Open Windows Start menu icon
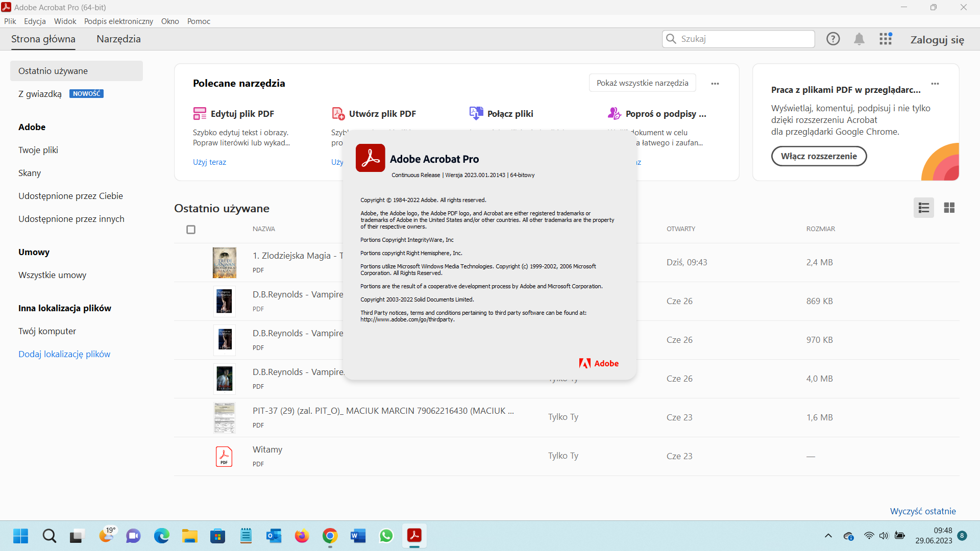The image size is (980, 551). coord(20,536)
